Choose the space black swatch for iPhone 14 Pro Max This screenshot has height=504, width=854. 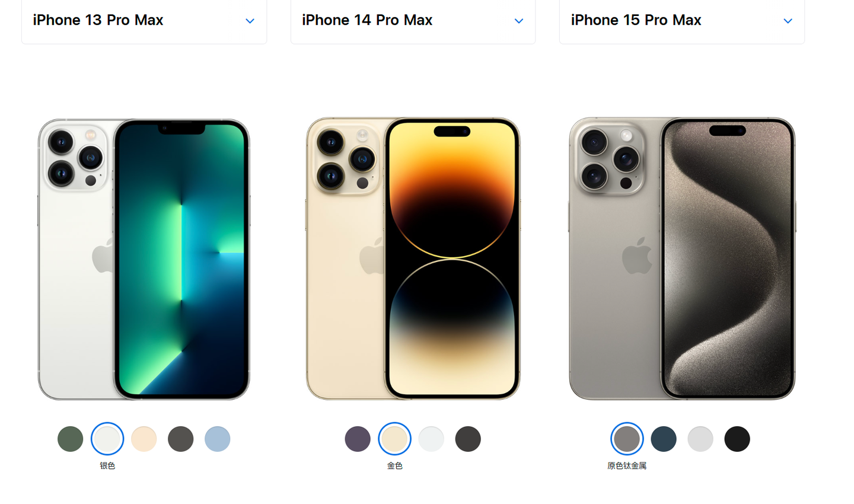468,439
